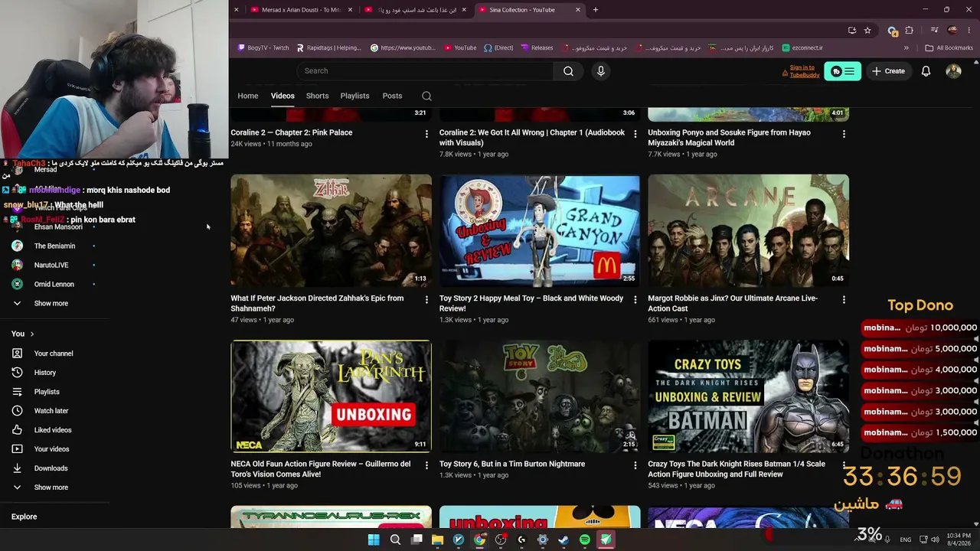Viewport: 980px width, 551px height.
Task: Open options menu for Toy Story 2 Happy Meal video
Action: point(635,300)
